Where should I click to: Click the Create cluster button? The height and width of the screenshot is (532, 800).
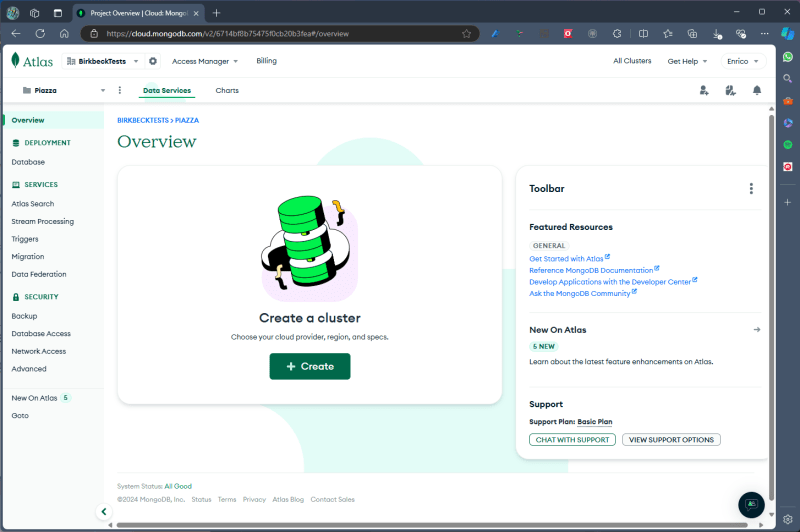310,366
